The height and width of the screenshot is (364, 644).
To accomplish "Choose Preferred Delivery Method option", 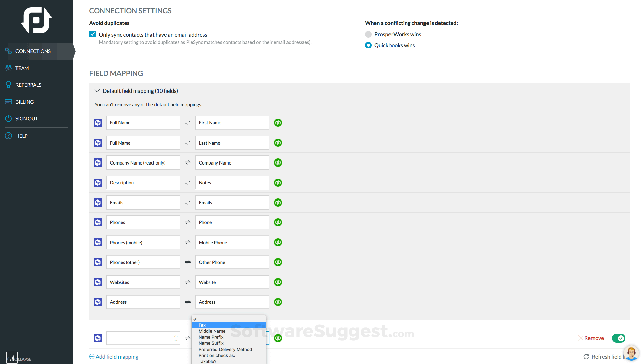I will [x=229, y=349].
